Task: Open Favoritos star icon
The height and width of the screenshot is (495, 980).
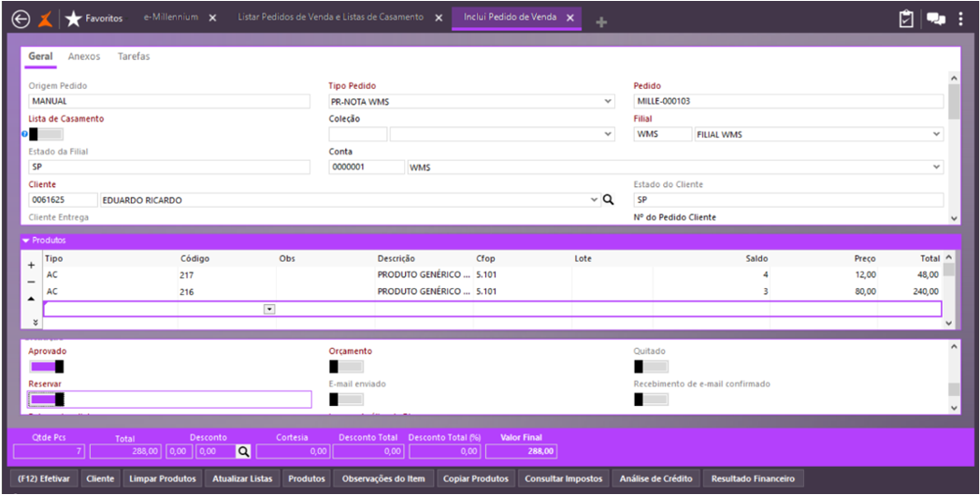Action: pyautogui.click(x=73, y=20)
